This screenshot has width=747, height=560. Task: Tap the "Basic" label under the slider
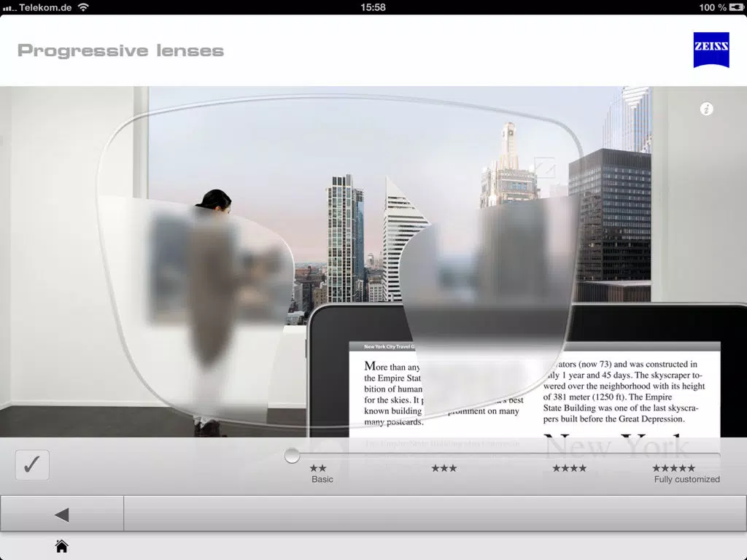[322, 480]
